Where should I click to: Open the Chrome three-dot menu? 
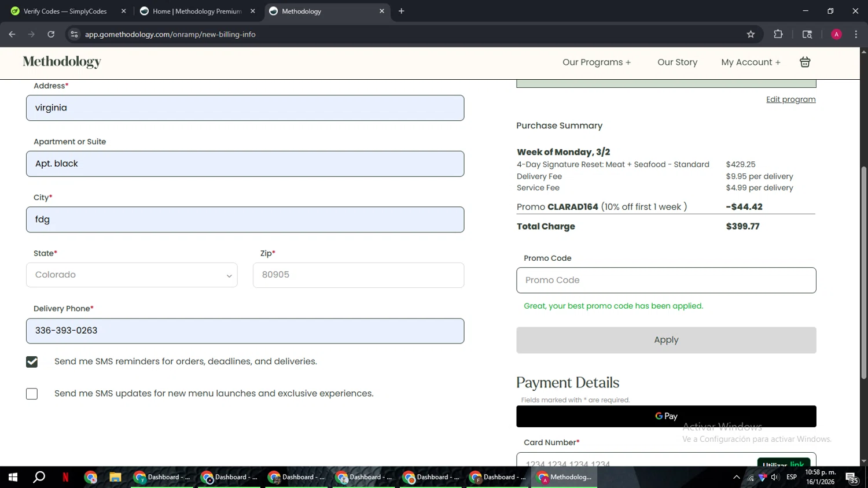856,34
